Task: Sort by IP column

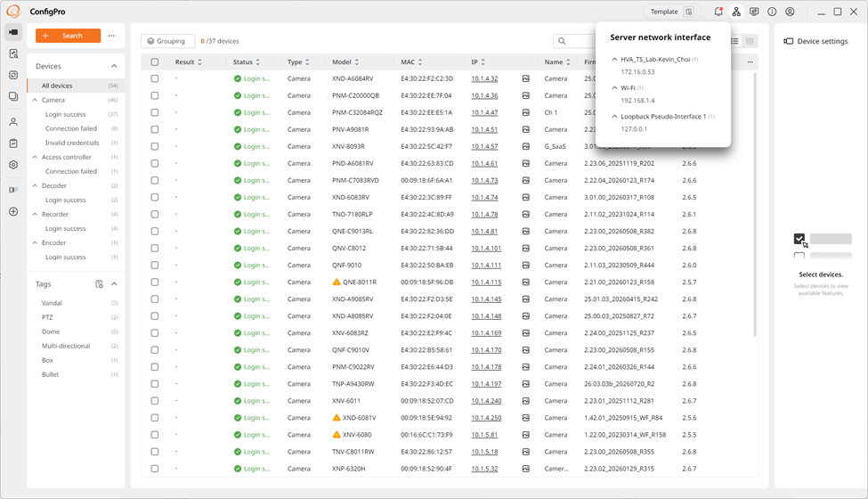Action: 483,62
